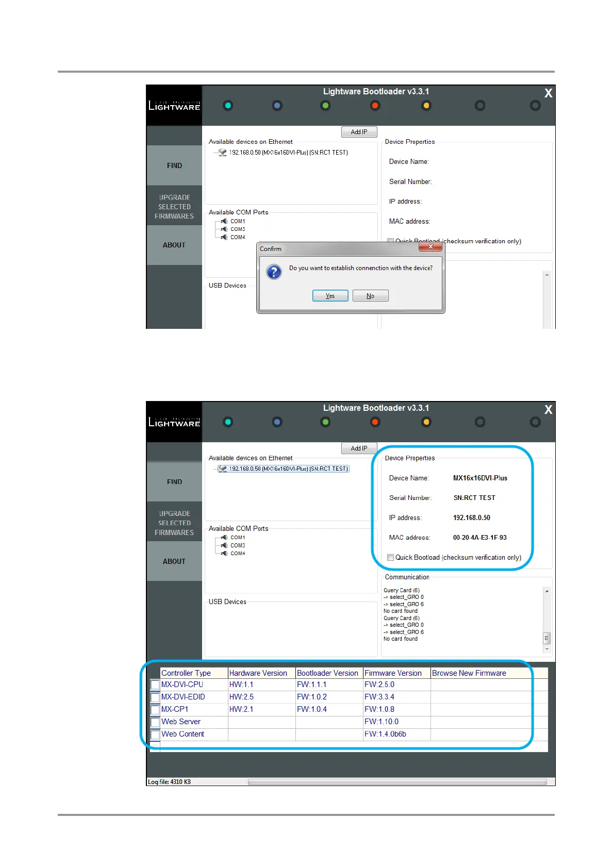
Task: Select highlighted 192.168.0.50 device in lower Ethernet list
Action: tap(288, 469)
